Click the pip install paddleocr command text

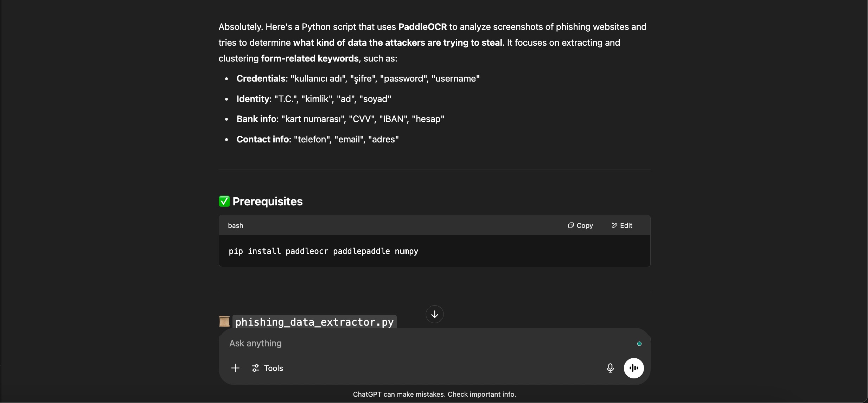coord(324,251)
